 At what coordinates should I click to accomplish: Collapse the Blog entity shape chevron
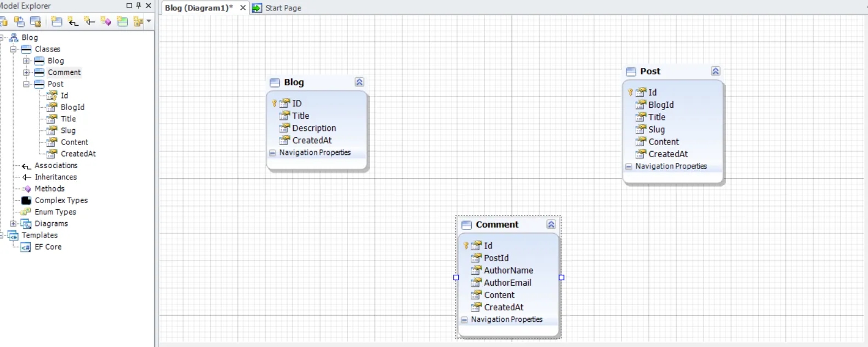pos(359,82)
